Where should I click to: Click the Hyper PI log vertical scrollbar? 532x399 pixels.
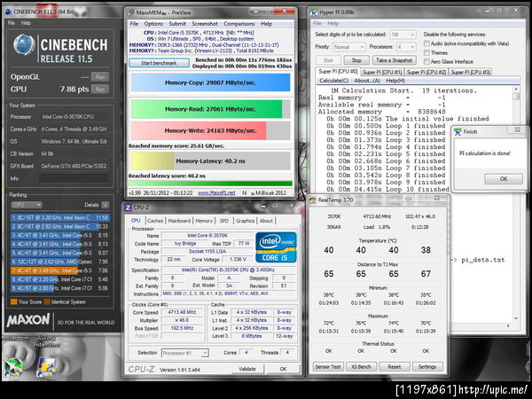click(516, 203)
